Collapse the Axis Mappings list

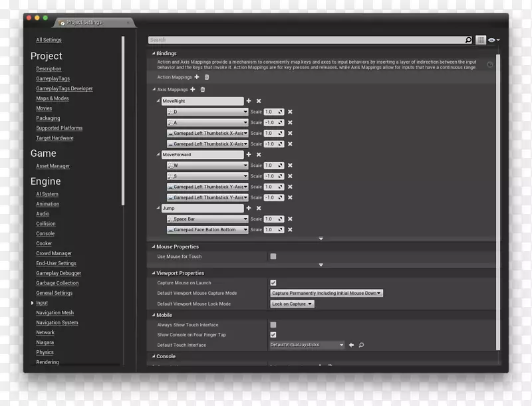(154, 89)
